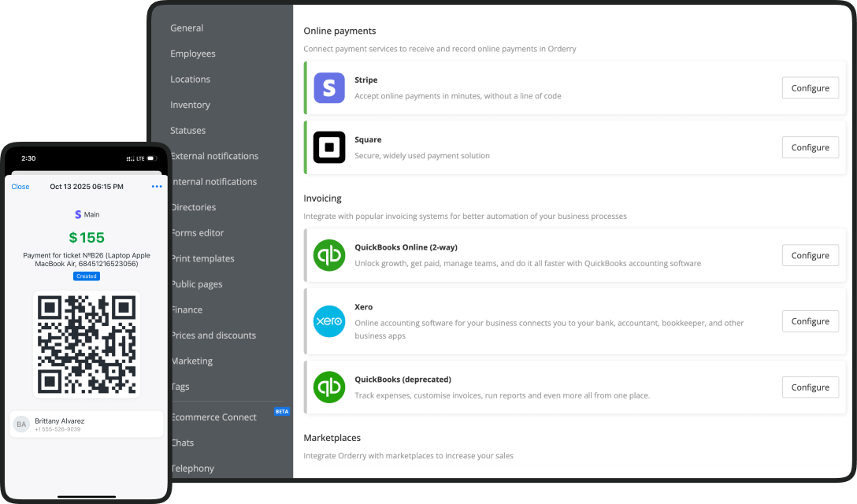The width and height of the screenshot is (857, 504).
Task: Open Ecommerce Connect beta section
Action: click(214, 417)
